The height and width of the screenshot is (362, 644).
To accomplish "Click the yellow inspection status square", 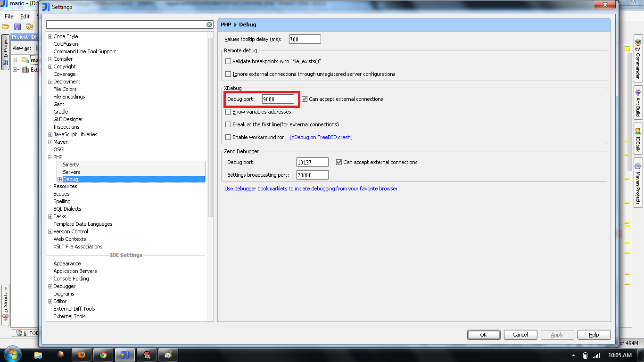I will tap(627, 49).
